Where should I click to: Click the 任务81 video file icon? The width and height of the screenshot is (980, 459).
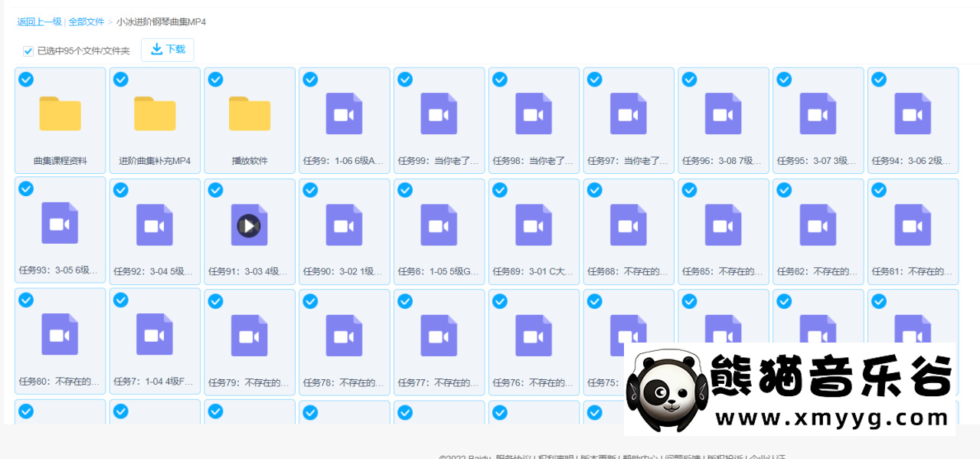point(913,225)
